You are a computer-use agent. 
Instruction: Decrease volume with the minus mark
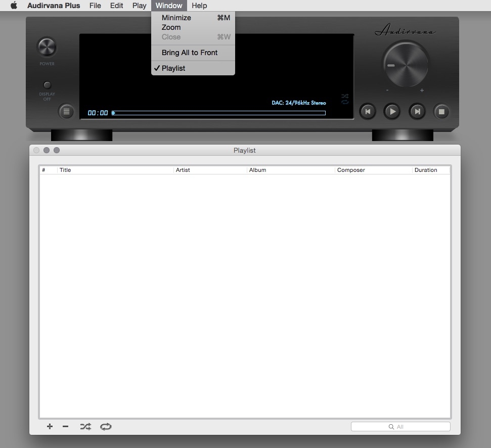387,90
